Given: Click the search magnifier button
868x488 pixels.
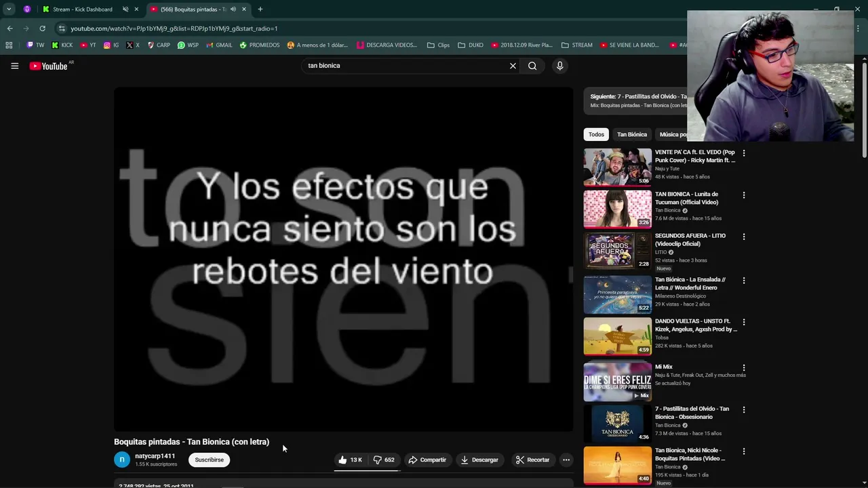Looking at the screenshot, I should (x=532, y=66).
